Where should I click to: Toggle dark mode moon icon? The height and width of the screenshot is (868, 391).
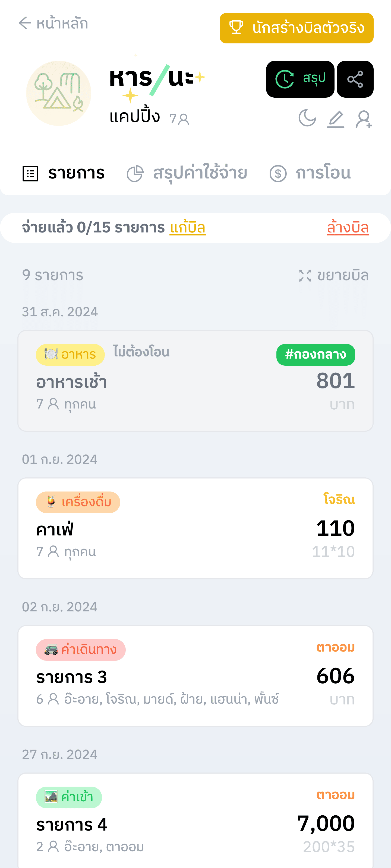[x=307, y=118]
